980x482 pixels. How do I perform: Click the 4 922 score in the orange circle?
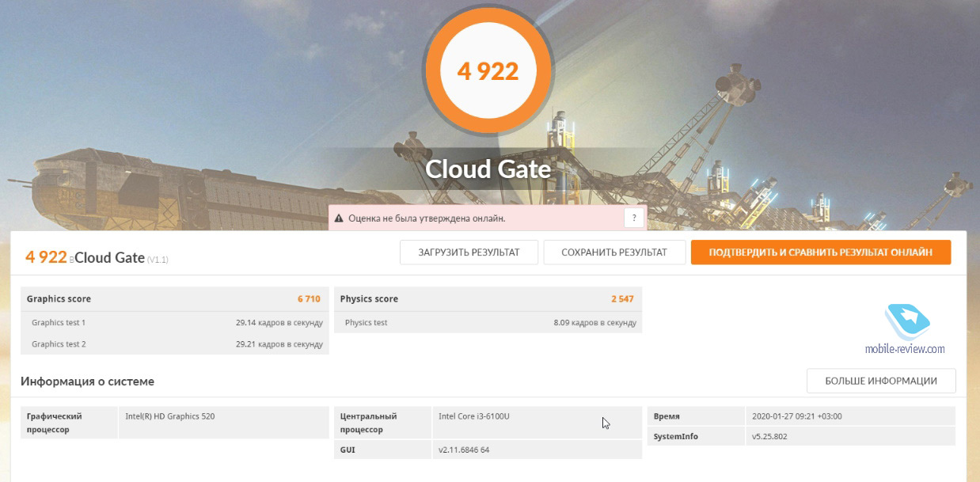pos(488,71)
